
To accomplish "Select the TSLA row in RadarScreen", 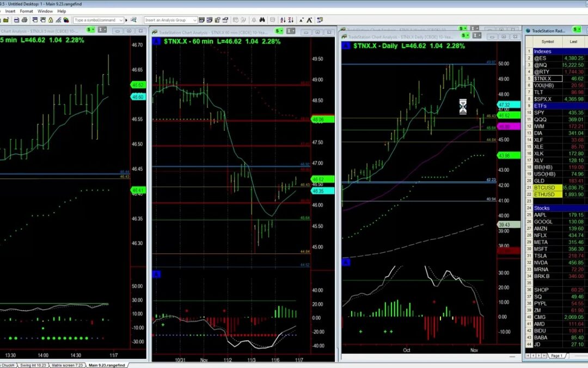I will click(556, 256).
